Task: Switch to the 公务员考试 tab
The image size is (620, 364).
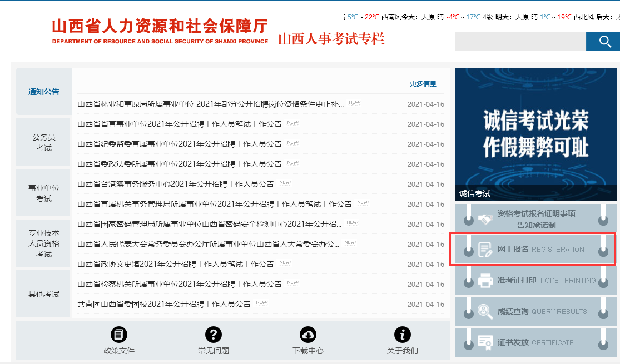Action: [x=44, y=142]
